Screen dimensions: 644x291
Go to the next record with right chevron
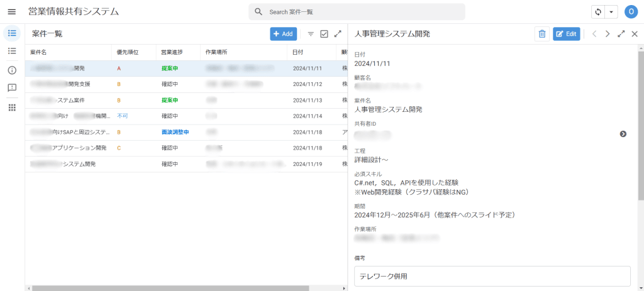coord(607,34)
